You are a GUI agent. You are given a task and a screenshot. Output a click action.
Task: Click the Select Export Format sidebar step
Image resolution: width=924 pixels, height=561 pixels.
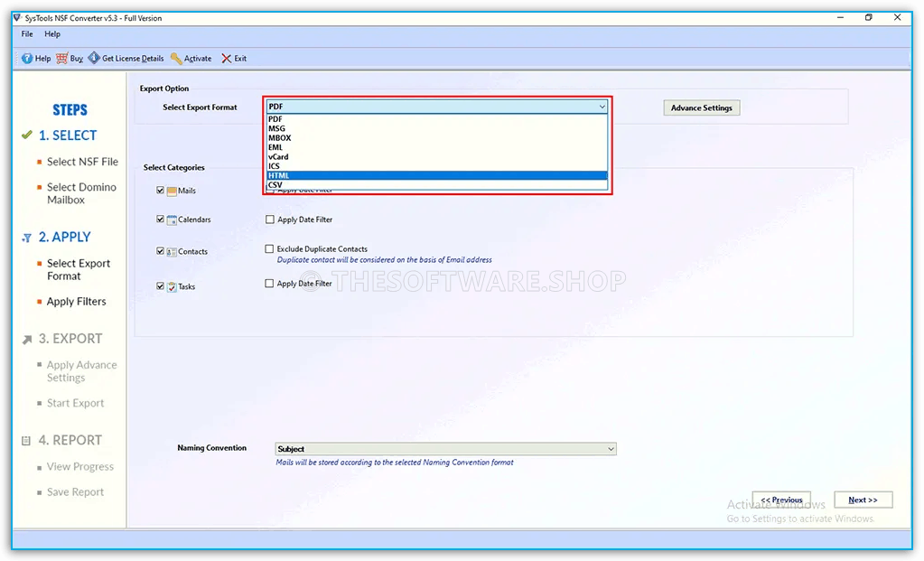pyautogui.click(x=79, y=270)
